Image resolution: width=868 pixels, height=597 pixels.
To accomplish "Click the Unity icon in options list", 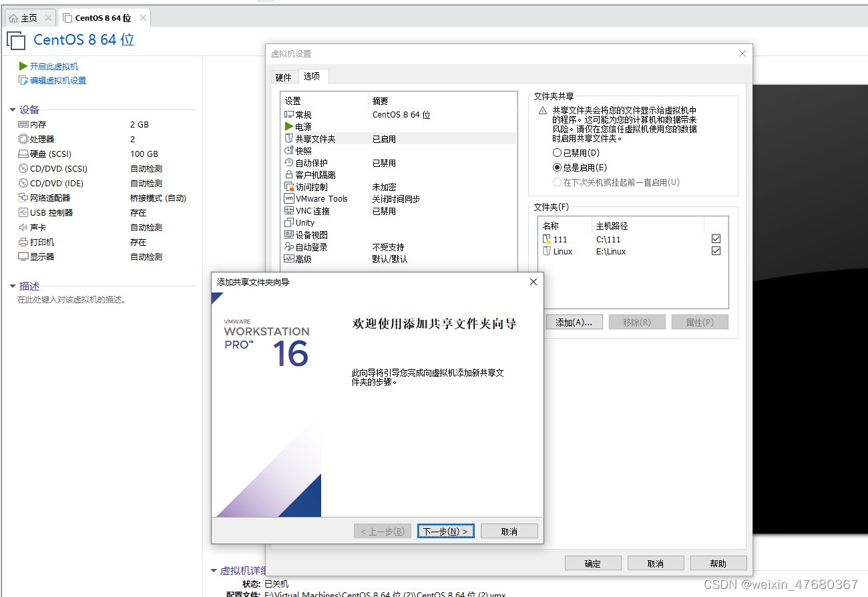I will coord(289,223).
